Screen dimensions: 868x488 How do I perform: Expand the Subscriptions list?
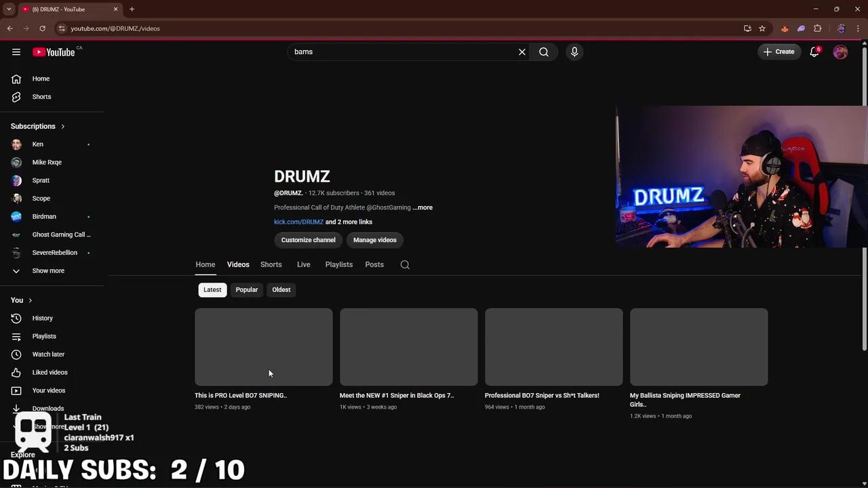[x=62, y=126]
